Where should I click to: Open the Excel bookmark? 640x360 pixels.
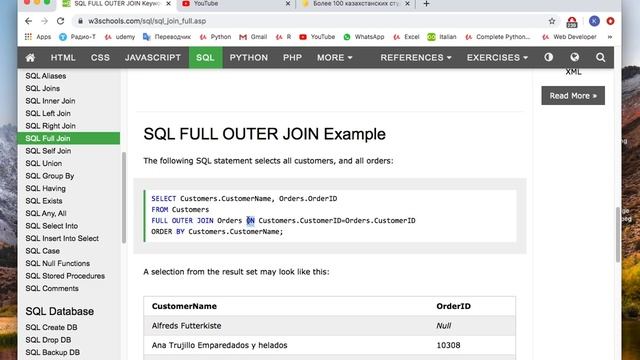click(x=406, y=37)
